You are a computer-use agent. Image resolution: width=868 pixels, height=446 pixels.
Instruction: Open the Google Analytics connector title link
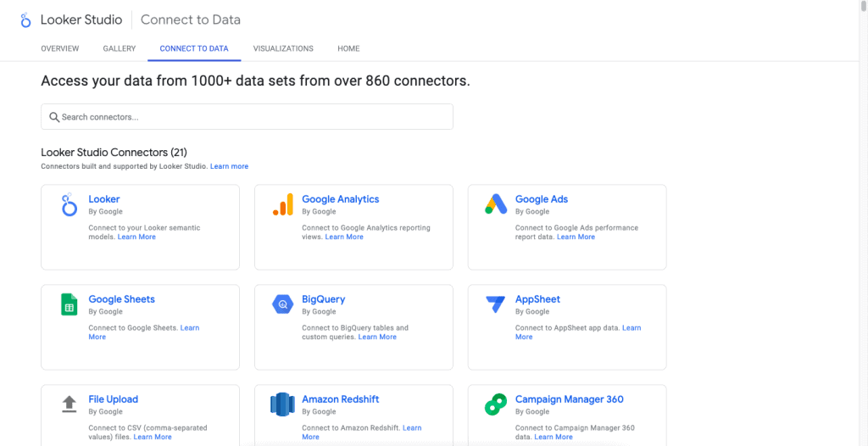pos(340,199)
